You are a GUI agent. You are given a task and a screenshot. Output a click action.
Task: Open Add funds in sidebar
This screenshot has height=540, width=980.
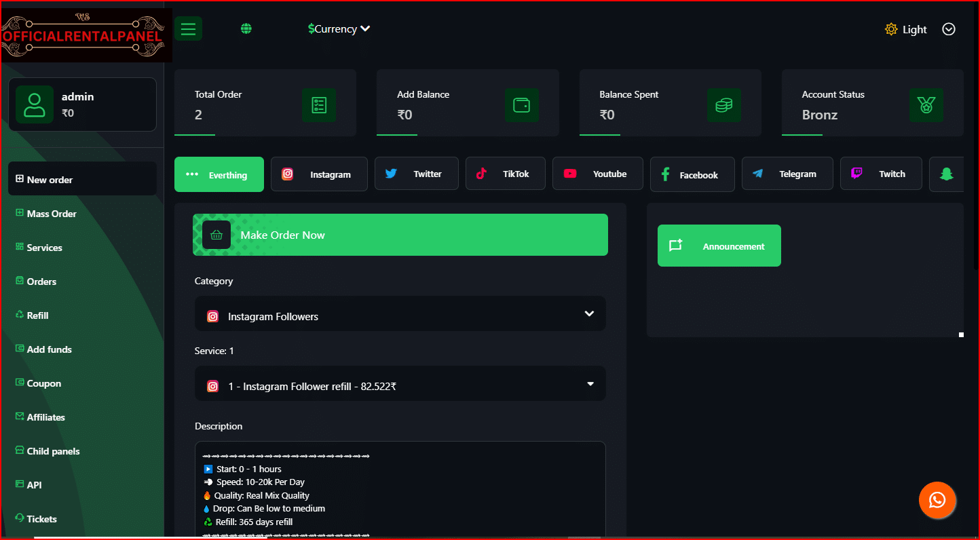pos(49,349)
